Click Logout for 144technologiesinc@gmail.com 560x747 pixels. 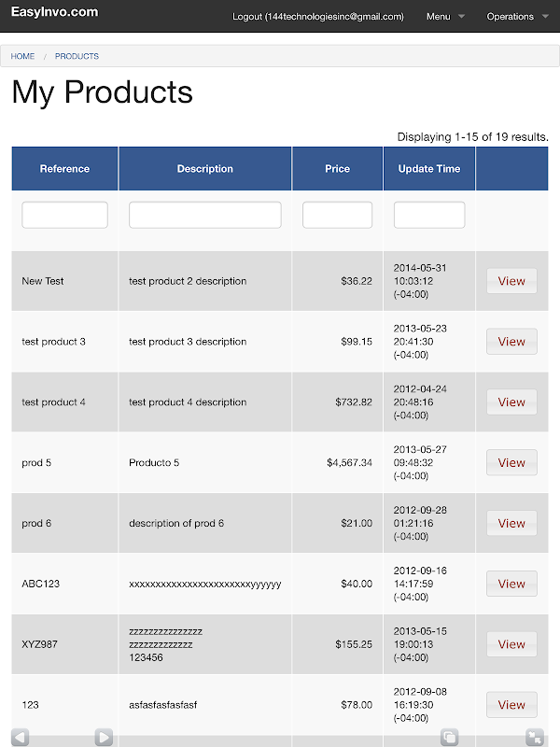(x=317, y=17)
